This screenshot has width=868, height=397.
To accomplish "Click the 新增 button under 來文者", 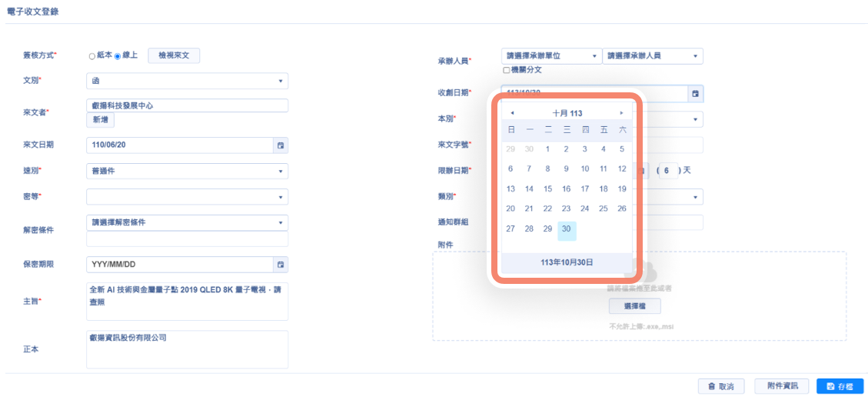I will [101, 120].
